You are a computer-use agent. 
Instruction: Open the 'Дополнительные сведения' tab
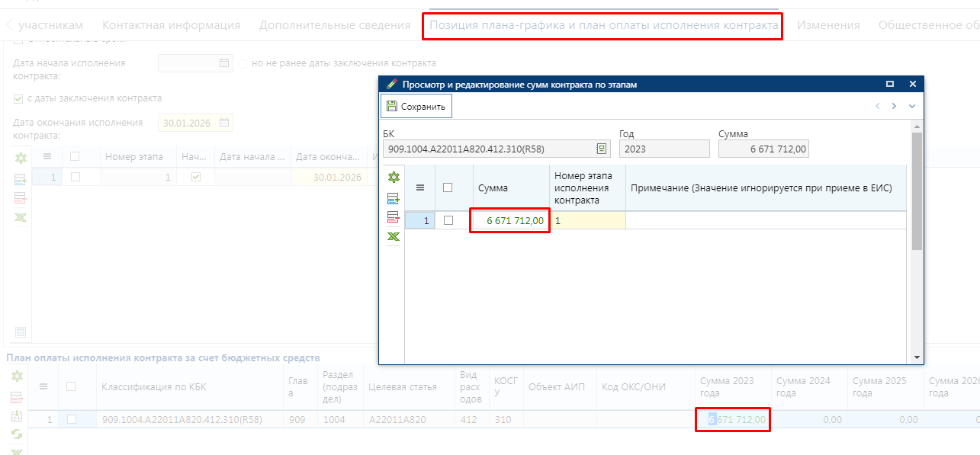pos(335,25)
